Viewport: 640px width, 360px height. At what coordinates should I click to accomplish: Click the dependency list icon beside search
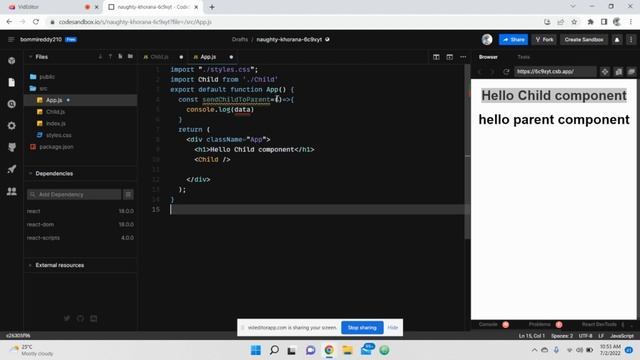click(x=128, y=195)
